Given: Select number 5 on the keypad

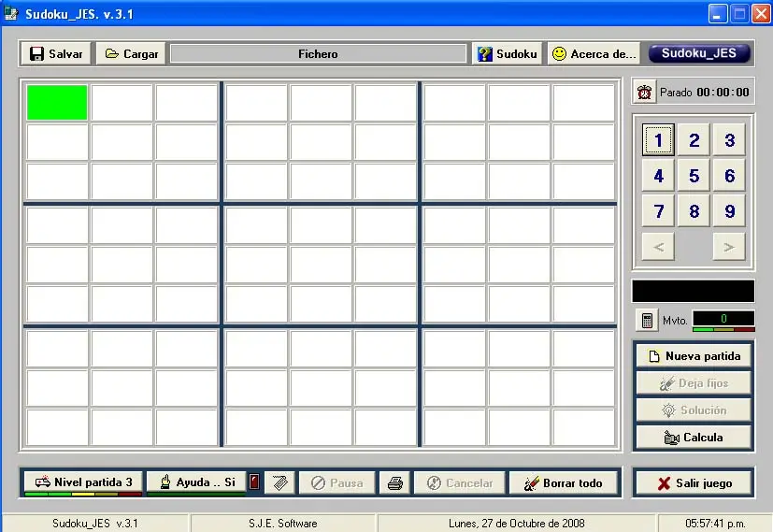Looking at the screenshot, I should [x=694, y=176].
